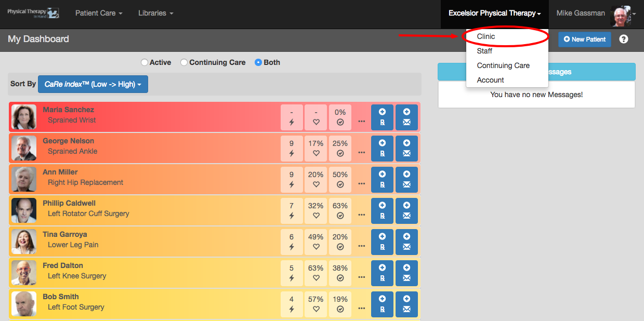
Task: Click Ann Miller's heart 20% tile
Action: 316,179
